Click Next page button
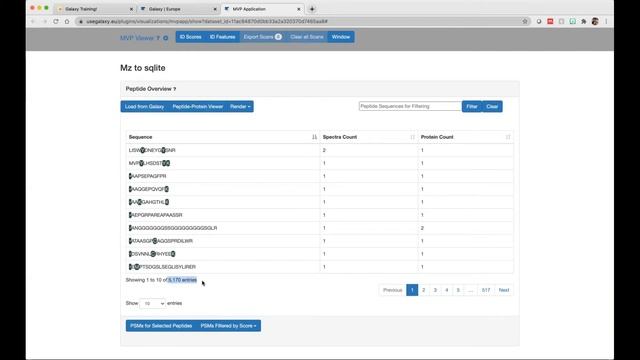640x360 pixels. tap(504, 290)
